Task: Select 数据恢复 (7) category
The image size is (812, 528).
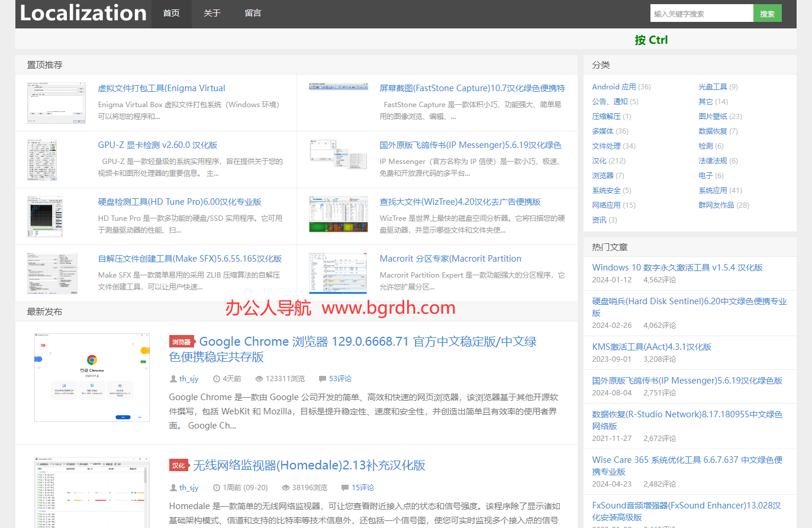Action: point(713,131)
